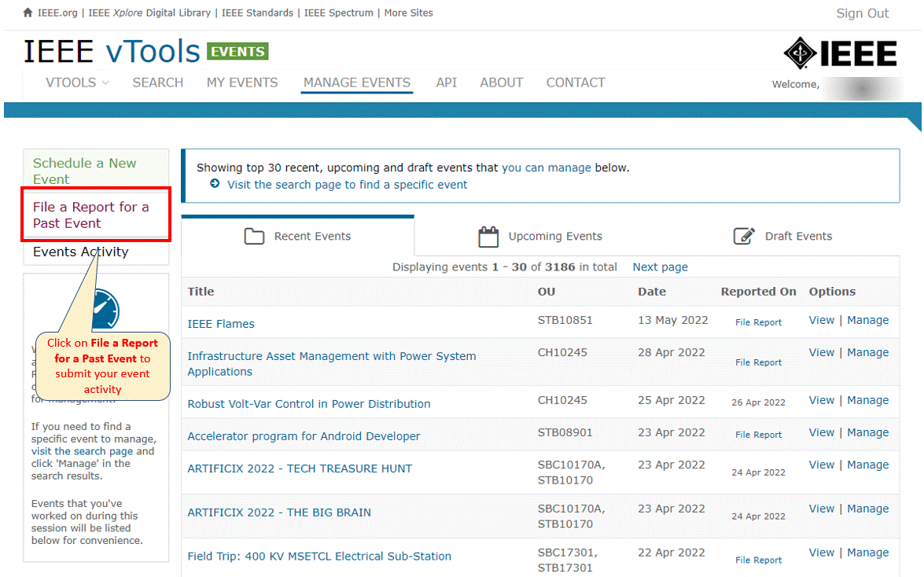Click 'visit the search page' sidebar link
The image size is (924, 577).
click(x=82, y=451)
